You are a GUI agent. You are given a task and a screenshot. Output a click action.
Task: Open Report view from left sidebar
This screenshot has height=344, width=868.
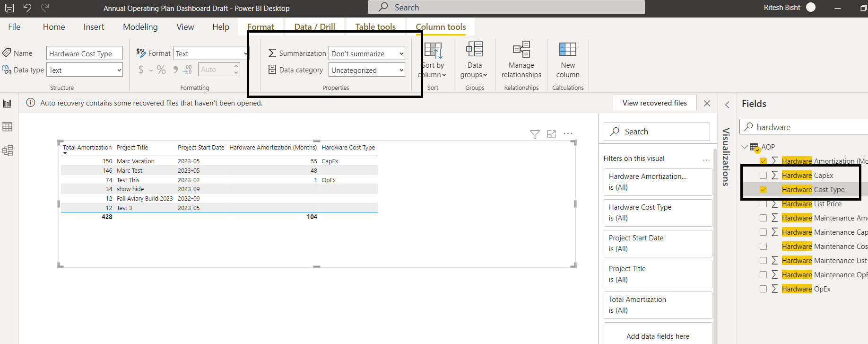pos(8,104)
